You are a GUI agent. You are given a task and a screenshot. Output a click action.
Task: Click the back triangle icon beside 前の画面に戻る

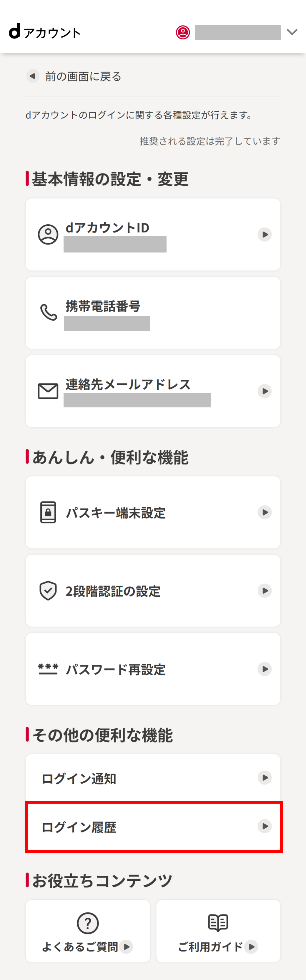pyautogui.click(x=32, y=76)
